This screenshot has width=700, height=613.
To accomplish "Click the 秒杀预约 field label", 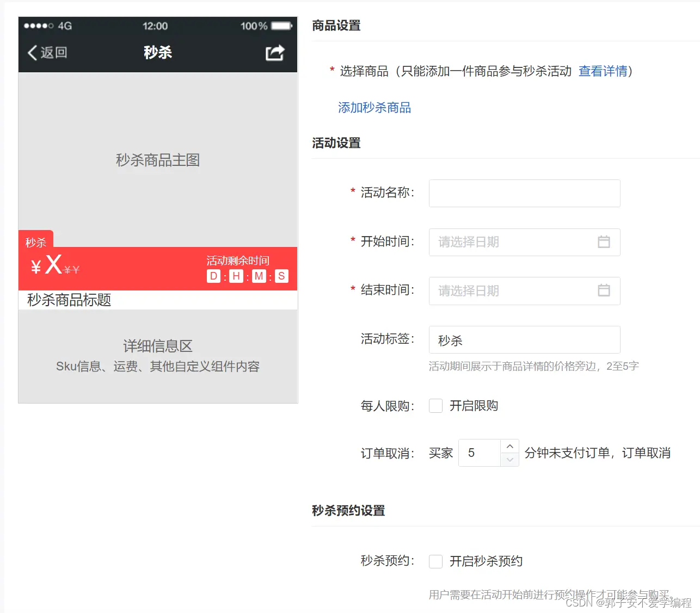I will tap(388, 561).
